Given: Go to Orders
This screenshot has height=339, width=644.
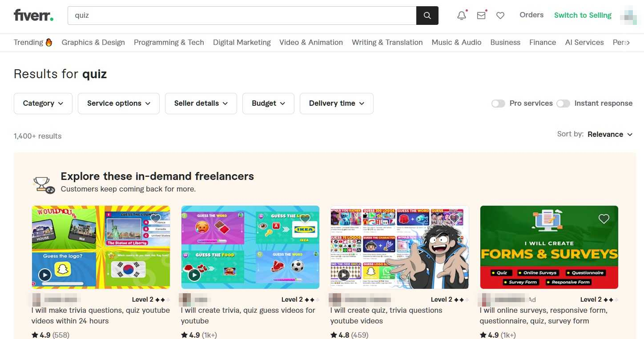Looking at the screenshot, I should click(531, 15).
